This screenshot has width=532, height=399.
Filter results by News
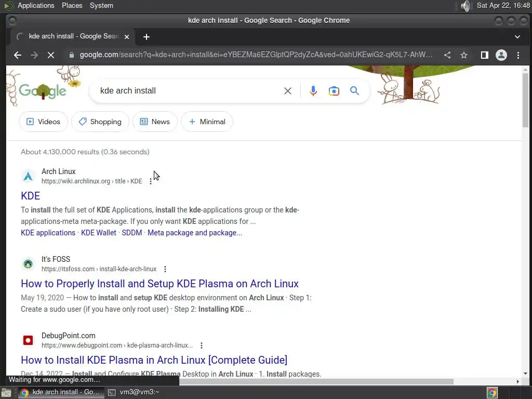(155, 122)
